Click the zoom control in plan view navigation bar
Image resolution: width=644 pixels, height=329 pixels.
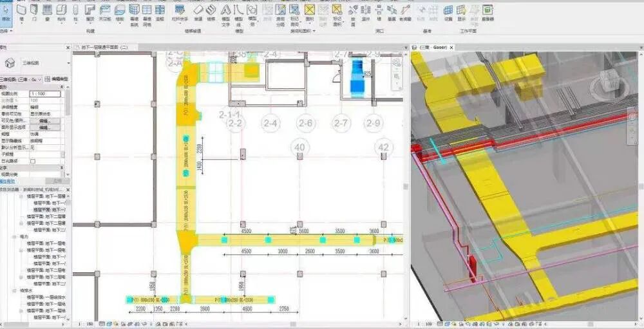(x=395, y=77)
